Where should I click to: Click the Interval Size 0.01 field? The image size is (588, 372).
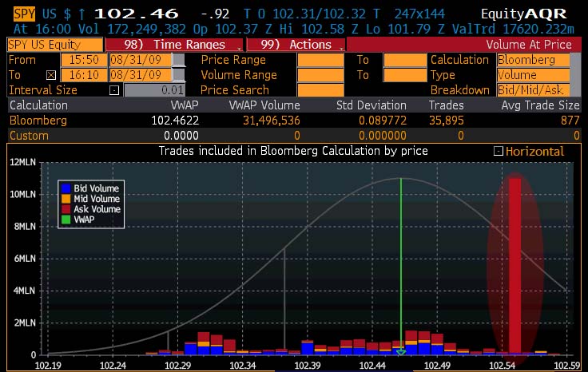pyautogui.click(x=154, y=90)
